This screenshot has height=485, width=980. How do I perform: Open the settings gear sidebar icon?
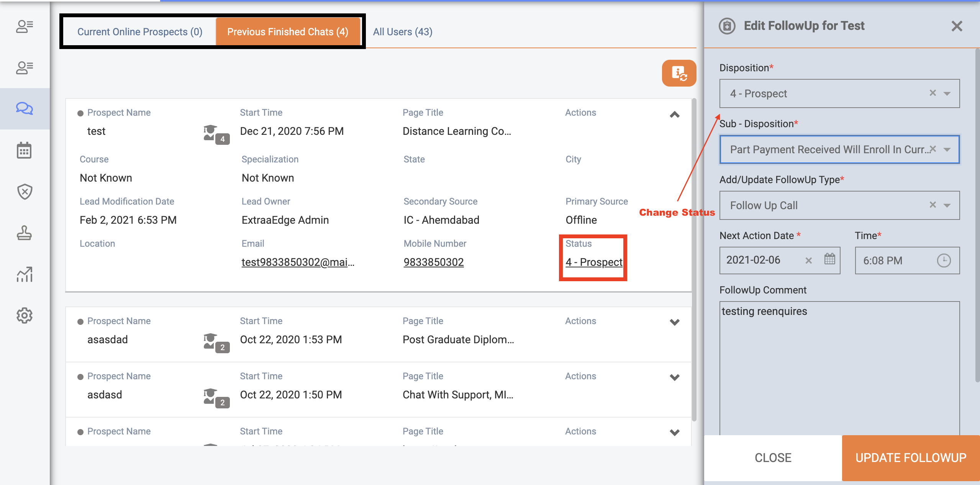click(25, 316)
